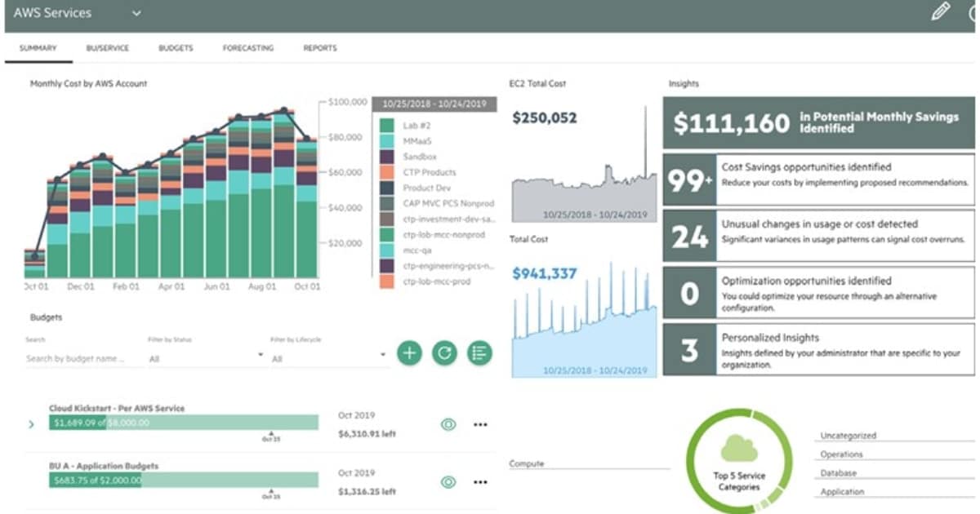Image resolution: width=980 pixels, height=514 pixels.
Task: Open Optimization opportunities identified card
Action: [818, 292]
